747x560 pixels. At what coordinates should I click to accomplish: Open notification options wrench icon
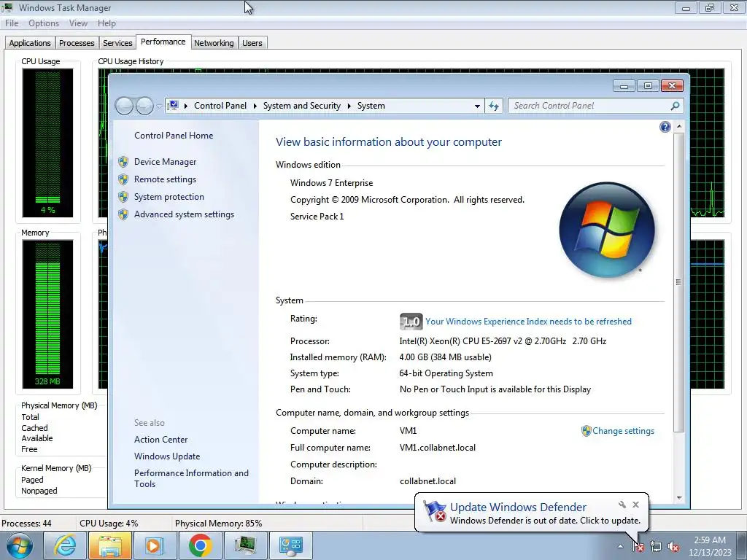tap(622, 505)
